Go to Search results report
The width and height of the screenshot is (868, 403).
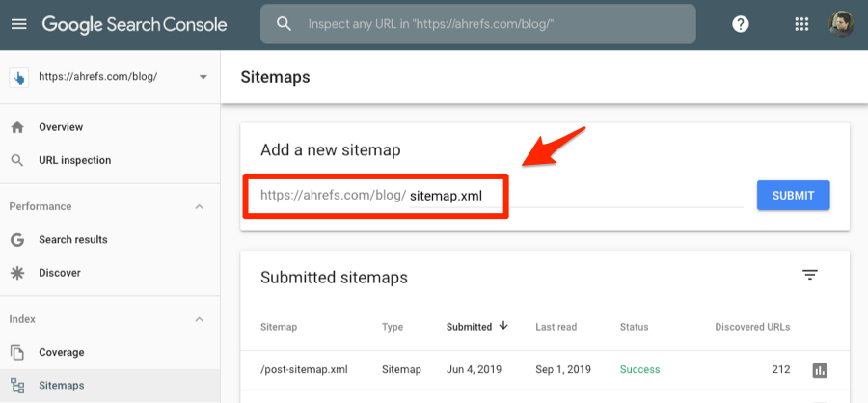72,239
